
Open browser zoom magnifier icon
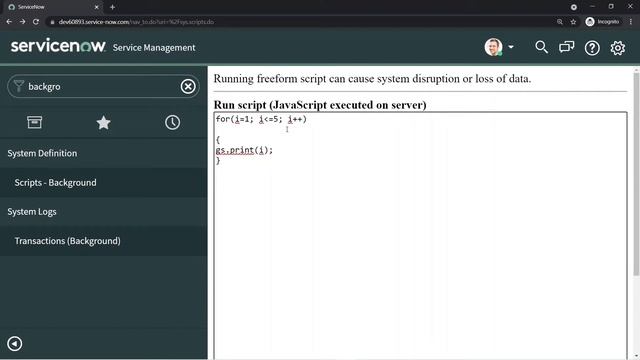[560, 22]
